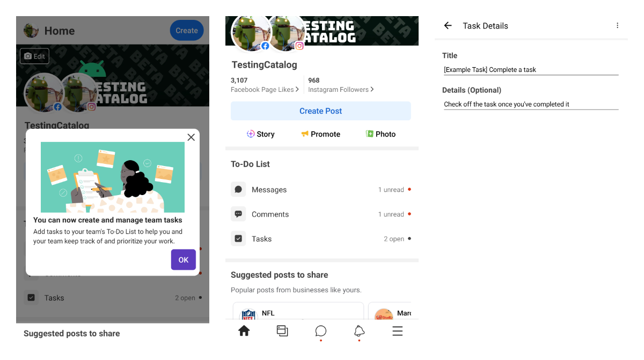
Task: Select the Story icon to create a story
Action: 251,134
